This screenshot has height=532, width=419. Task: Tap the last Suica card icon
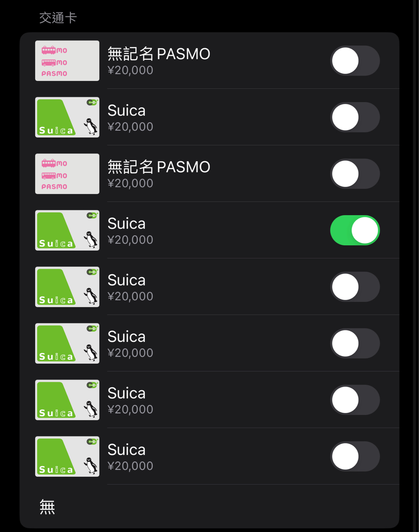pos(67,456)
